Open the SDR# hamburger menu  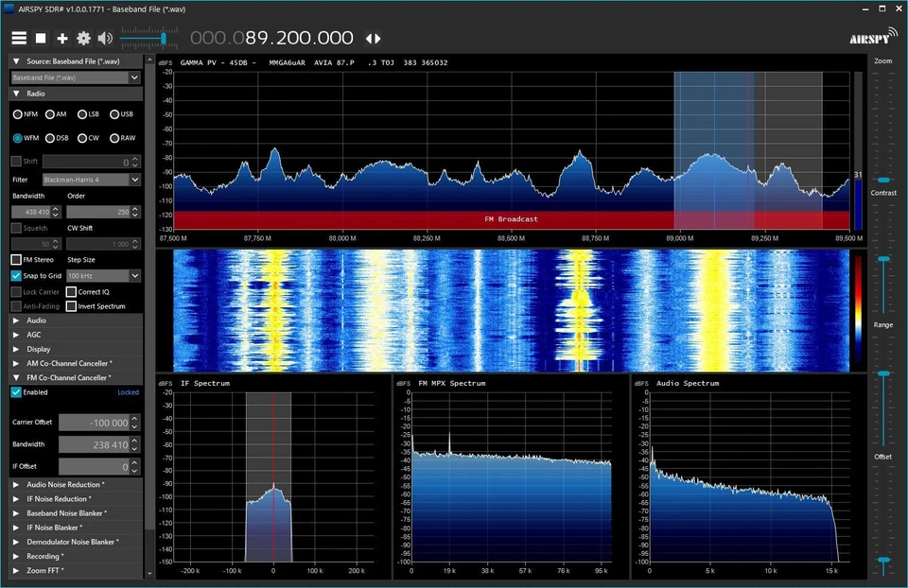click(x=19, y=38)
